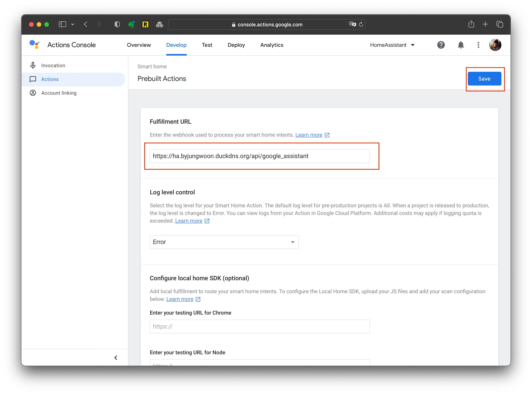Open Learn more link under Log level control
Viewport: 532px width, 394px height.
[189, 221]
